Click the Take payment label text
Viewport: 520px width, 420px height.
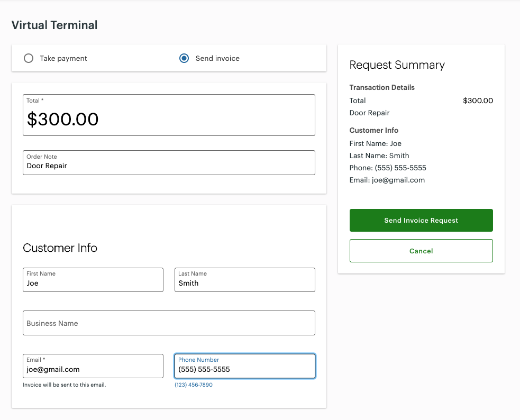tap(63, 58)
